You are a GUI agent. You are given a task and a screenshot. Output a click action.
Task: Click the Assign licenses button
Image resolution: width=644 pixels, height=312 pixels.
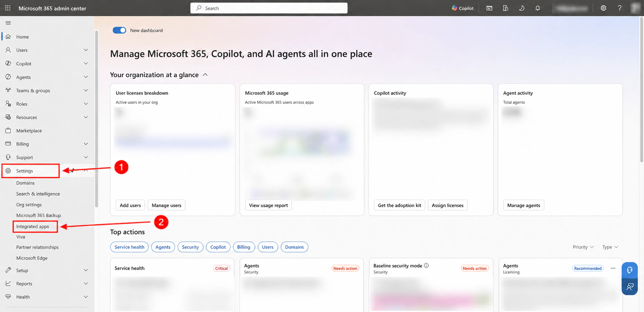447,205
